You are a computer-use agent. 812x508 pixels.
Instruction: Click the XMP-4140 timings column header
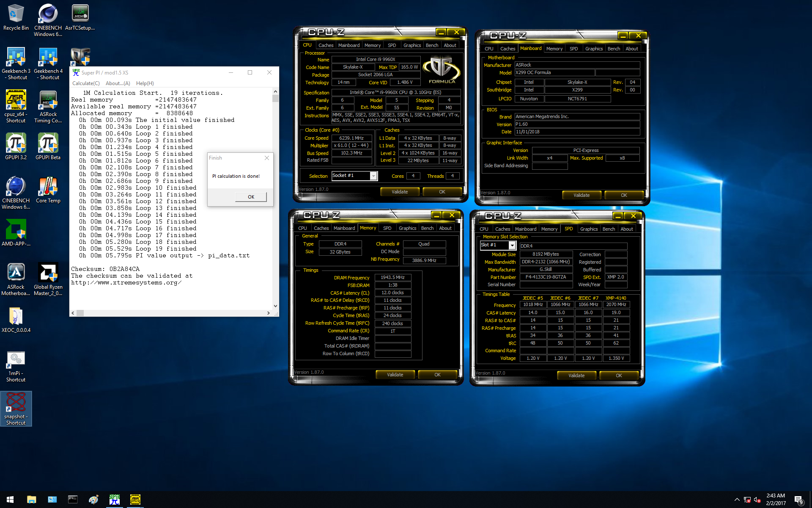click(616, 298)
